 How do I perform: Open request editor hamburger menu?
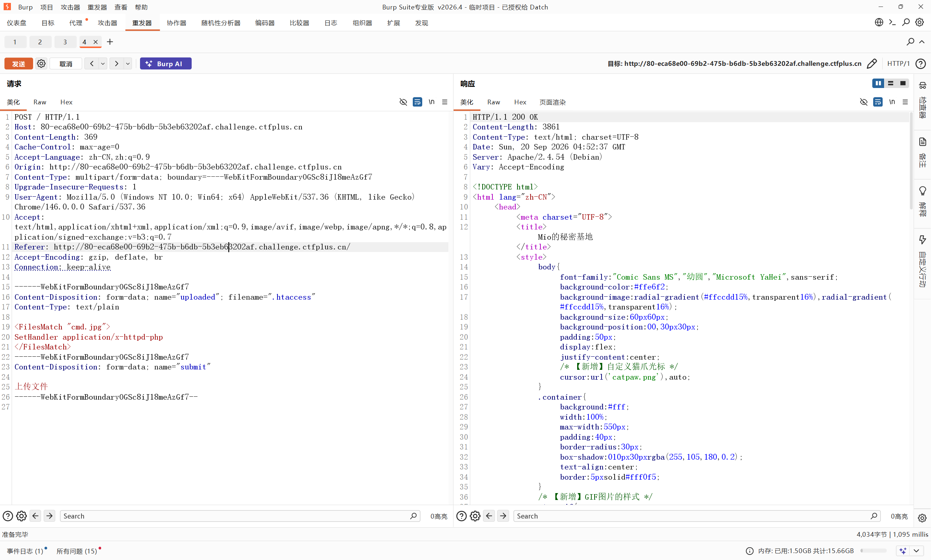tap(444, 102)
